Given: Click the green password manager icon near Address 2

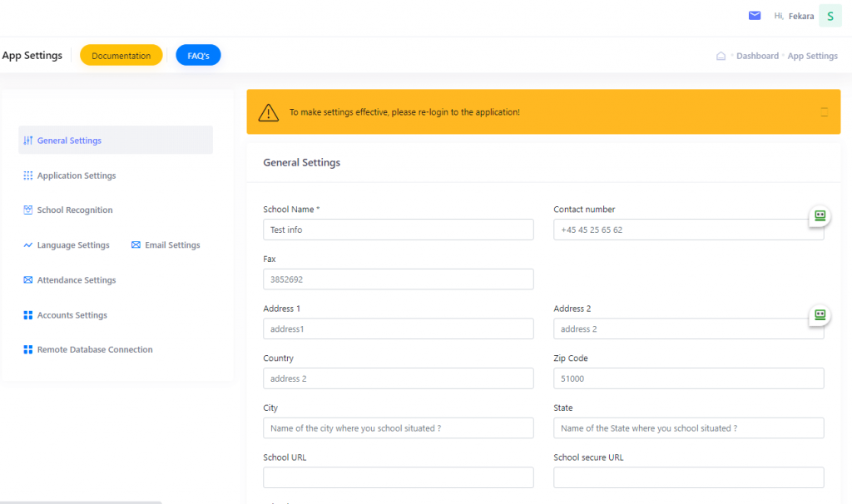Looking at the screenshot, I should click(x=820, y=314).
